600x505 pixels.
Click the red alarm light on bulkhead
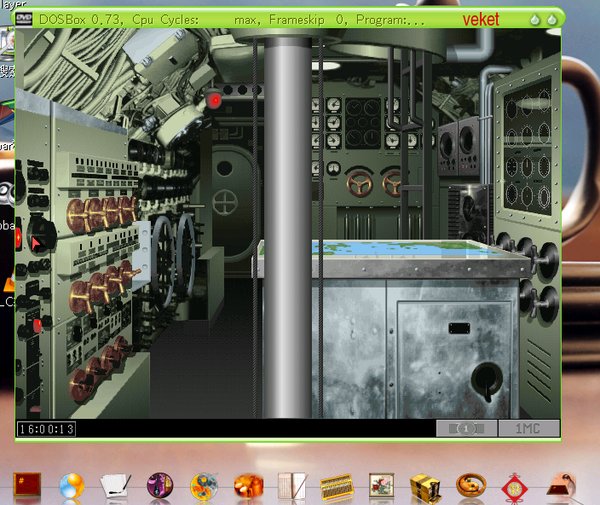[214, 100]
